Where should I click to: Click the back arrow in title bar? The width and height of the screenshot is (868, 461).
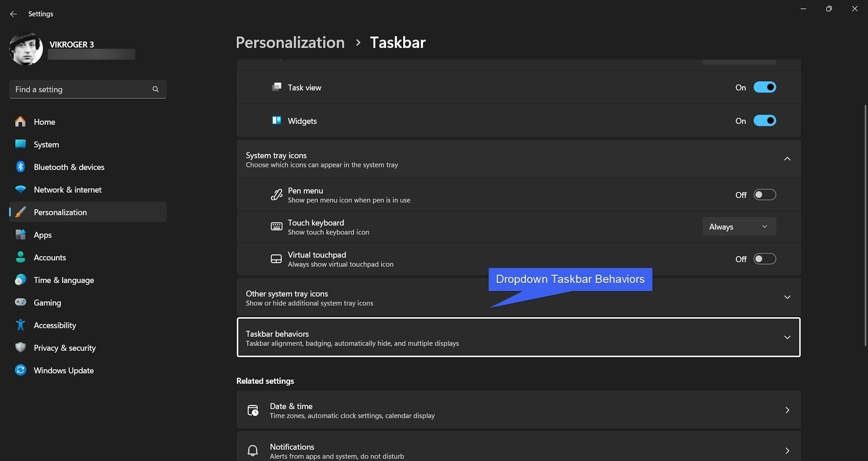coord(14,14)
